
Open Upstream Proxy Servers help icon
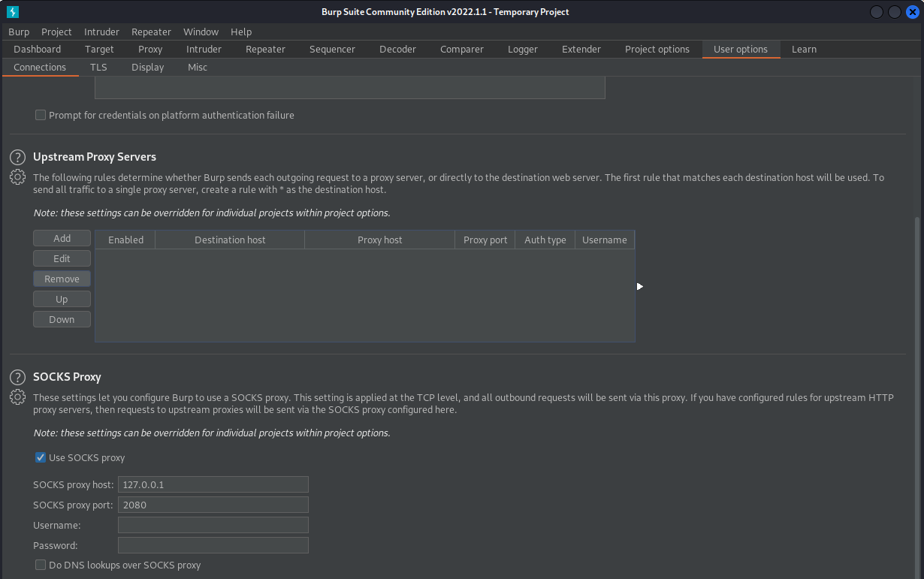click(x=17, y=157)
